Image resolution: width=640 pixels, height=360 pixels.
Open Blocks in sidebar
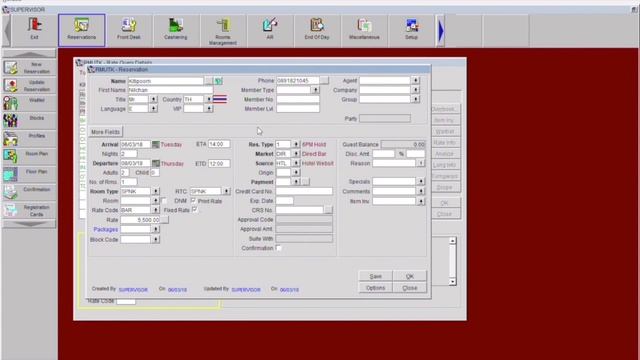point(29,121)
